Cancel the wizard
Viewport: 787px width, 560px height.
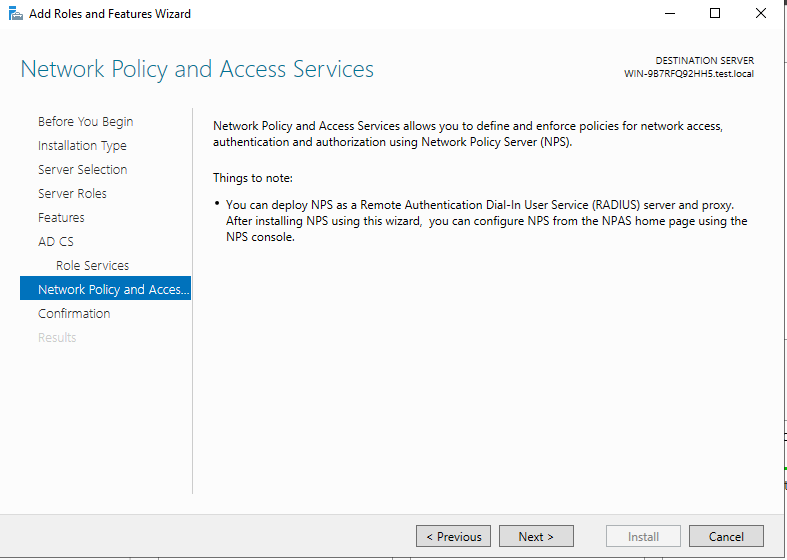pyautogui.click(x=726, y=536)
